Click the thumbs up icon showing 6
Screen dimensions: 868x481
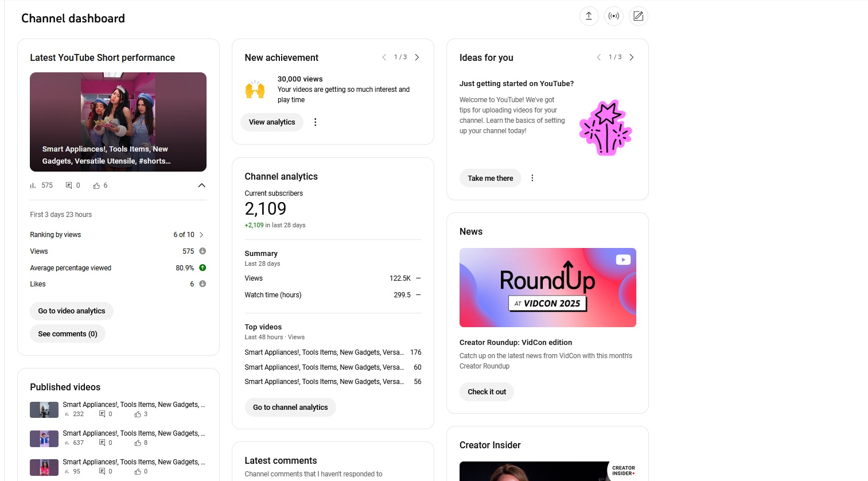point(96,185)
